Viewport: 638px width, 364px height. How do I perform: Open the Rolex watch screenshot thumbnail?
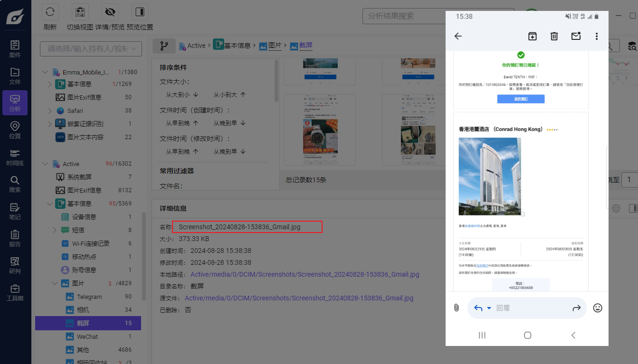click(x=320, y=130)
